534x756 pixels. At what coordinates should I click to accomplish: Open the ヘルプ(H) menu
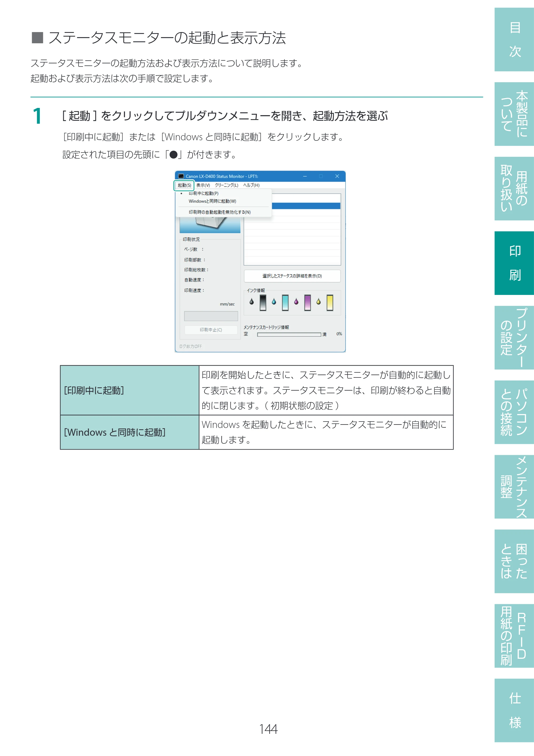251,185
